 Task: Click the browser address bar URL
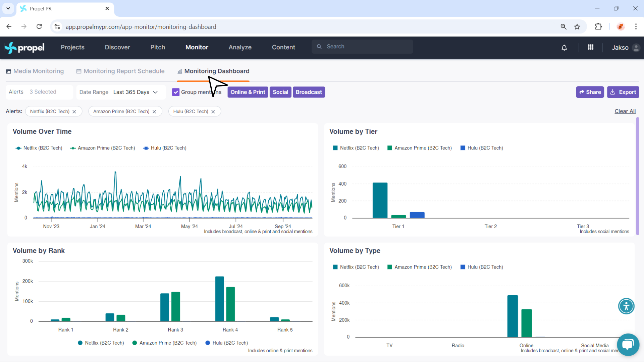141,27
